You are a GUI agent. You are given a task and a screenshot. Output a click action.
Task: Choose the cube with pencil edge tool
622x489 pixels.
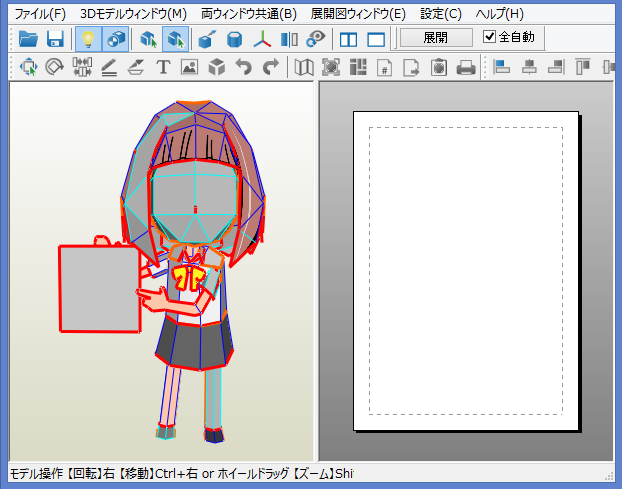(207, 39)
